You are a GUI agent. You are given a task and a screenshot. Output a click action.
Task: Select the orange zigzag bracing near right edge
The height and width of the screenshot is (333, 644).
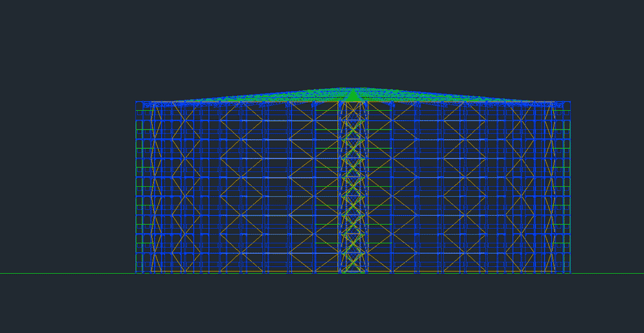pyautogui.click(x=551, y=187)
